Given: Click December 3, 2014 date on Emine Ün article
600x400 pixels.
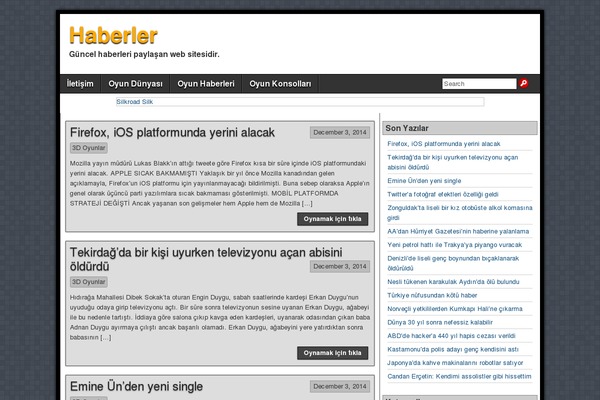Looking at the screenshot, I should coord(340,387).
